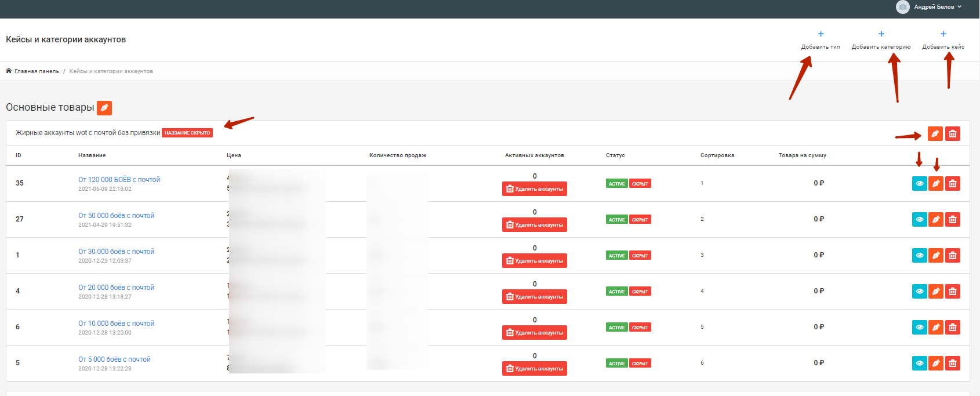Delete the item with ID 27
This screenshot has width=980, height=396.
click(x=952, y=220)
